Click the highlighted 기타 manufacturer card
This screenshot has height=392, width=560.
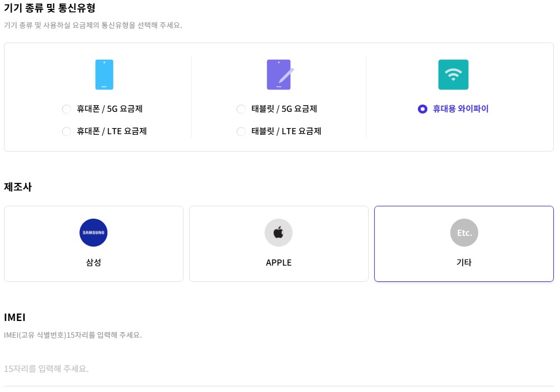click(x=464, y=243)
